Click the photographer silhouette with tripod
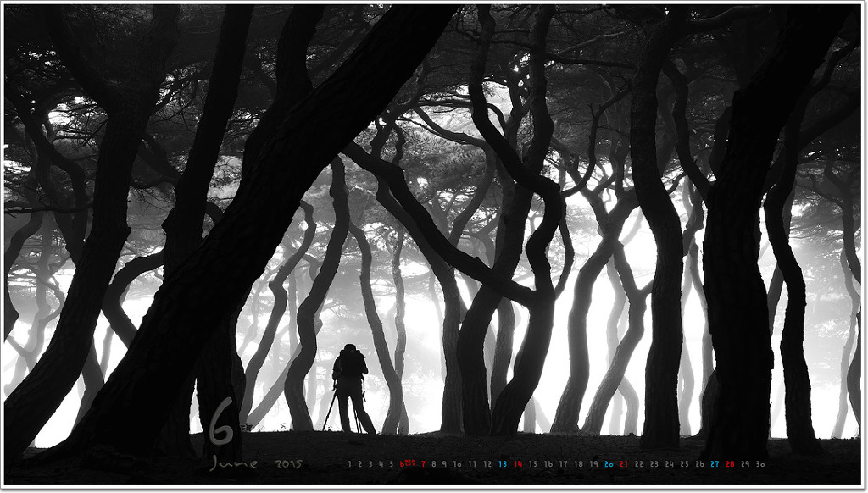Viewport: 868px width, 493px height. (350, 389)
